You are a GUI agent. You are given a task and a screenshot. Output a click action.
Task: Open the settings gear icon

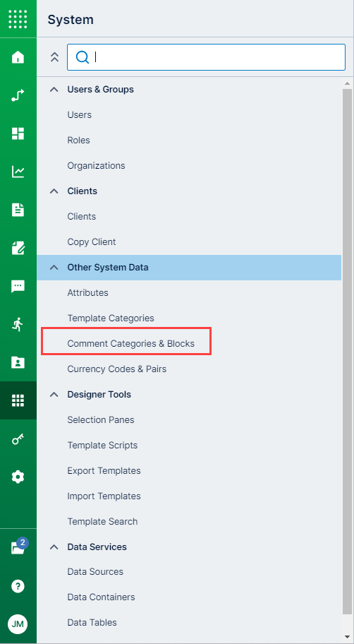click(18, 477)
